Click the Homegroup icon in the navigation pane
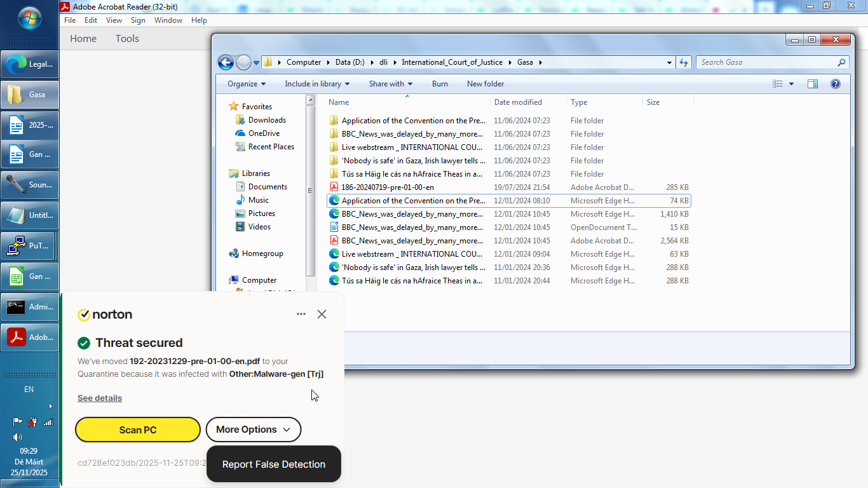Screen dimensions: 868x488 [x=234, y=254]
